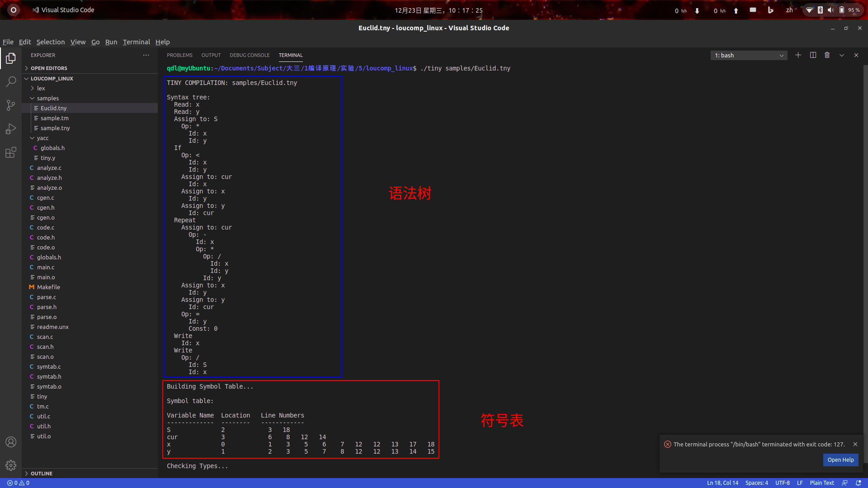Open the 1: bash terminal dropdown
868x488 pixels.
749,55
